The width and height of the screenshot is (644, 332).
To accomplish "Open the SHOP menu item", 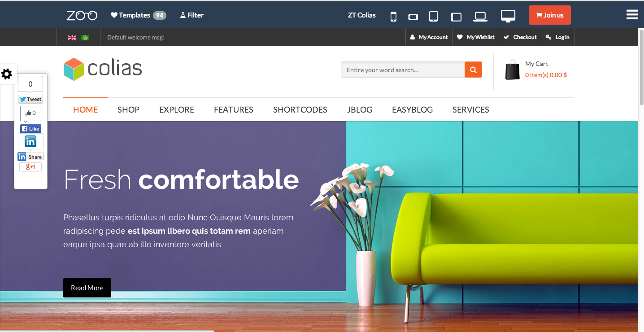I will point(128,109).
